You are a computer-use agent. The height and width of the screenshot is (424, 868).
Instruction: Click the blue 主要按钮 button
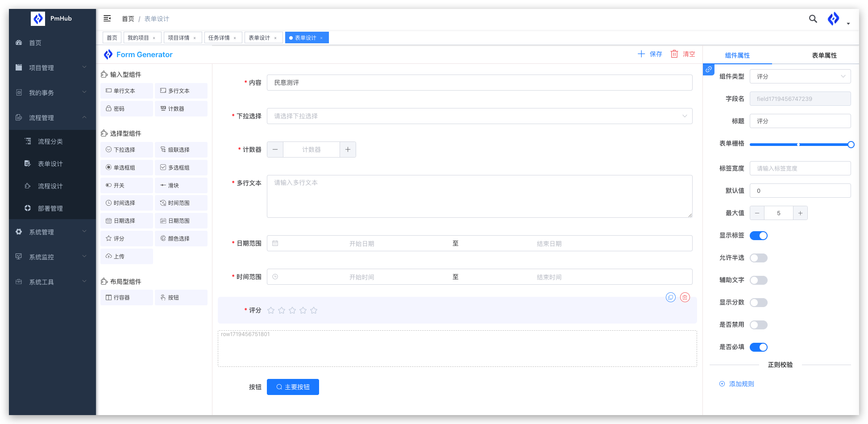click(293, 387)
